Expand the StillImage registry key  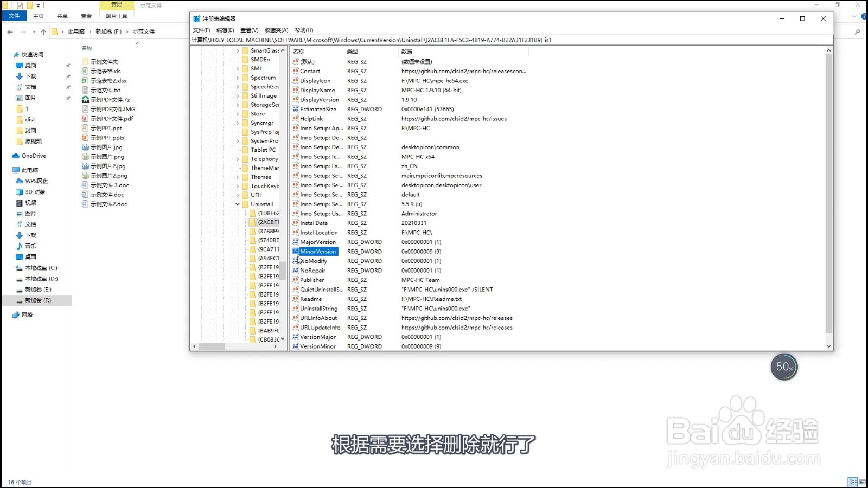pos(238,96)
